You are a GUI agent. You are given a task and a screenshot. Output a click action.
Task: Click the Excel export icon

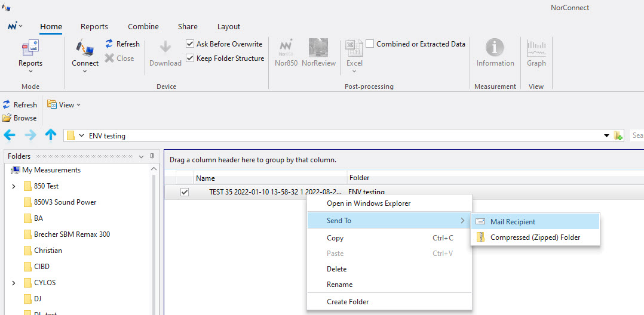pyautogui.click(x=354, y=48)
